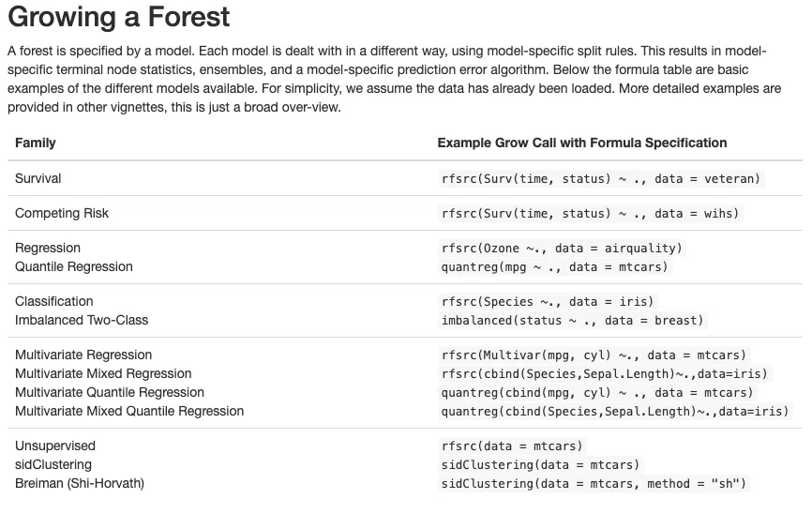Click the rfsrc Multivar mpg cyl code
Screen dimensions: 812x514
[x=594, y=355]
